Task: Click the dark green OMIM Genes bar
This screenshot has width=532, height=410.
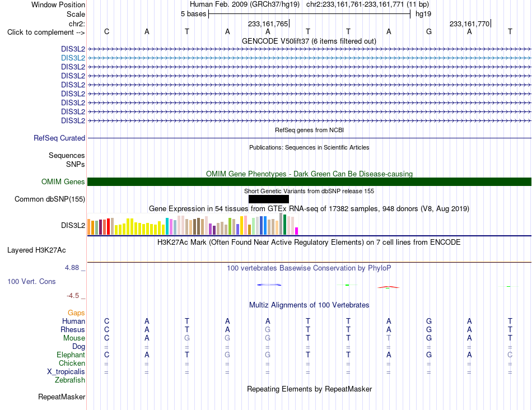Action: tap(310, 182)
